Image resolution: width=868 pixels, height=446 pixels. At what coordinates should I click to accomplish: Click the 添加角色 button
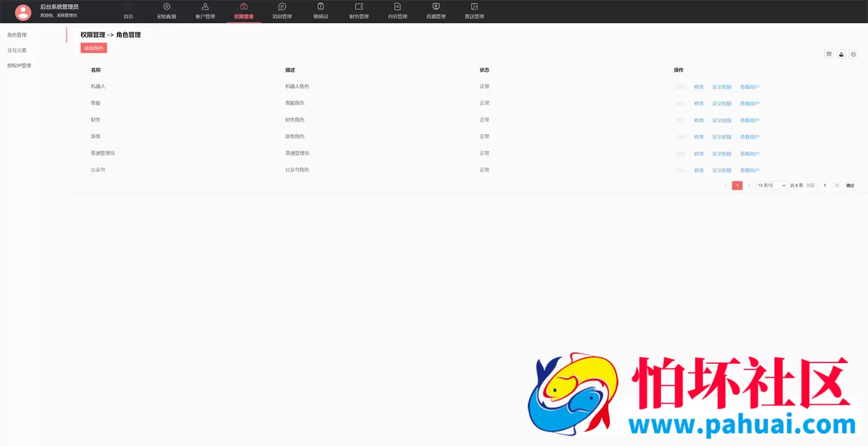coord(94,48)
